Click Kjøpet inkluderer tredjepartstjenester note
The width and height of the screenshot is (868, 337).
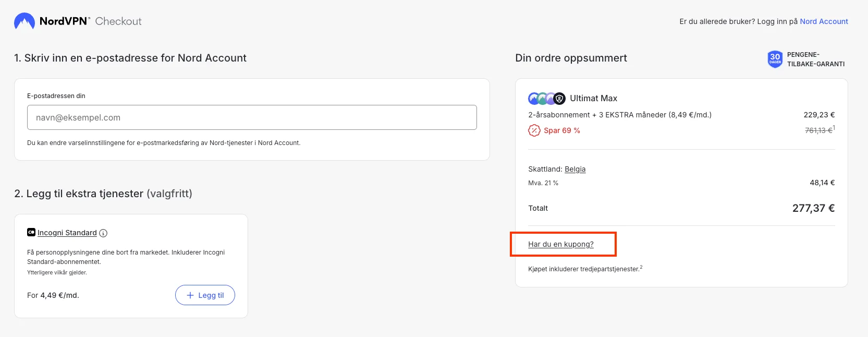tap(585, 269)
